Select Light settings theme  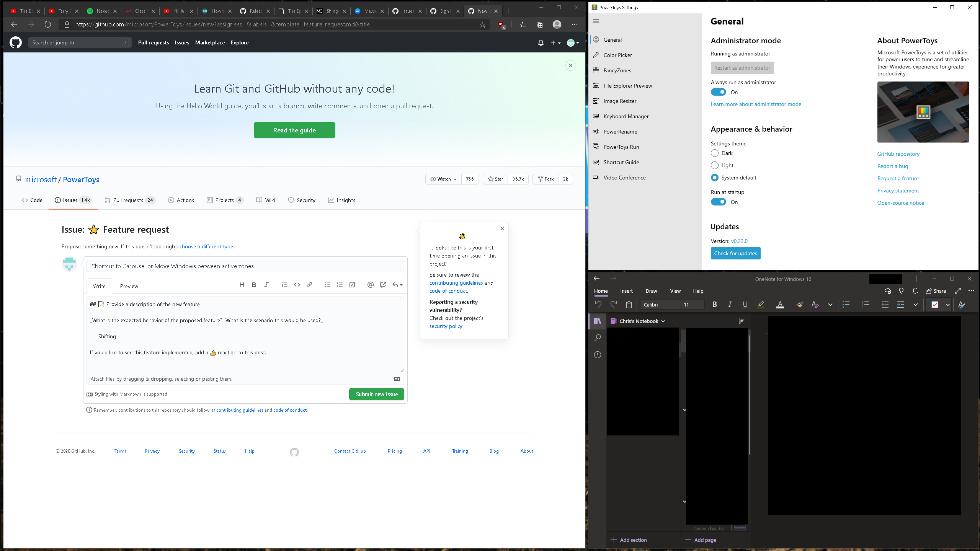click(714, 165)
